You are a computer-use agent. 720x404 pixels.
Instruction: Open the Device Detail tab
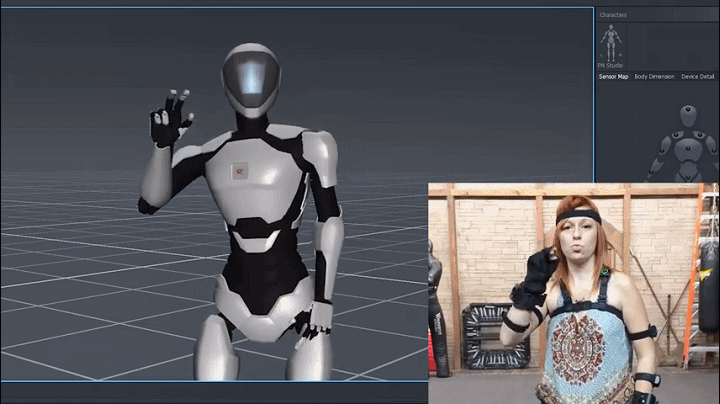coord(698,77)
